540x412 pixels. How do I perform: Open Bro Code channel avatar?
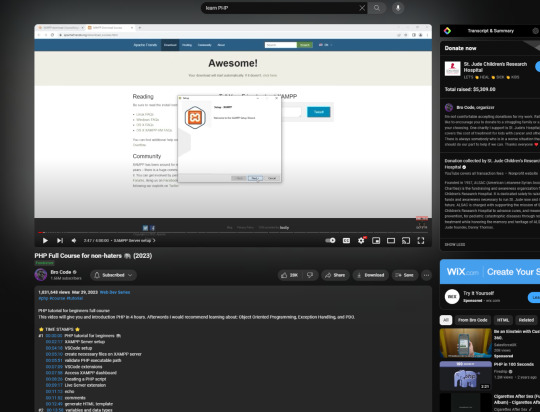pyautogui.click(x=41, y=275)
